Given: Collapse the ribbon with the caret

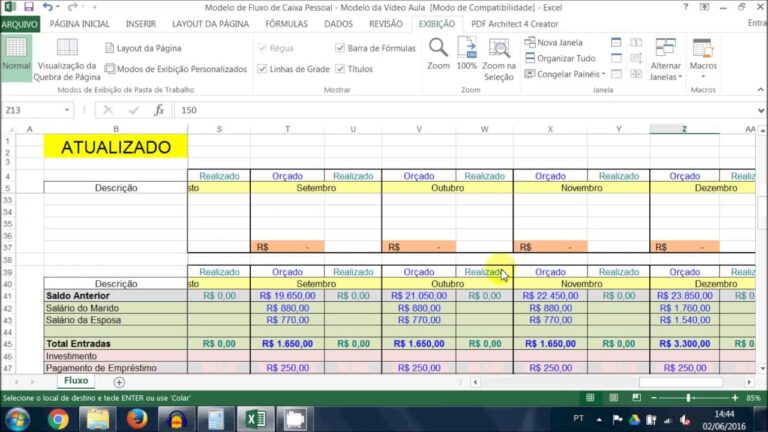Looking at the screenshot, I should pyautogui.click(x=760, y=90).
